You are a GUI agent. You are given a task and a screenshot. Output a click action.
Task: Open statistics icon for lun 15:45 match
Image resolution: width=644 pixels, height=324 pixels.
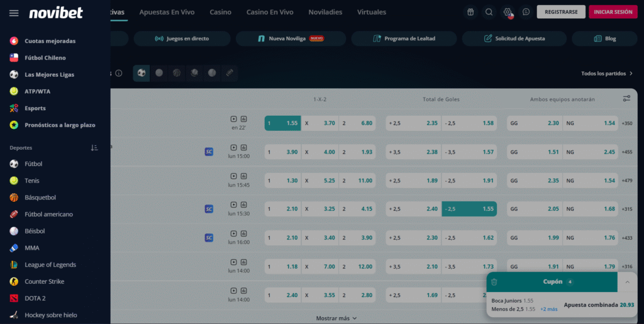tap(243, 176)
